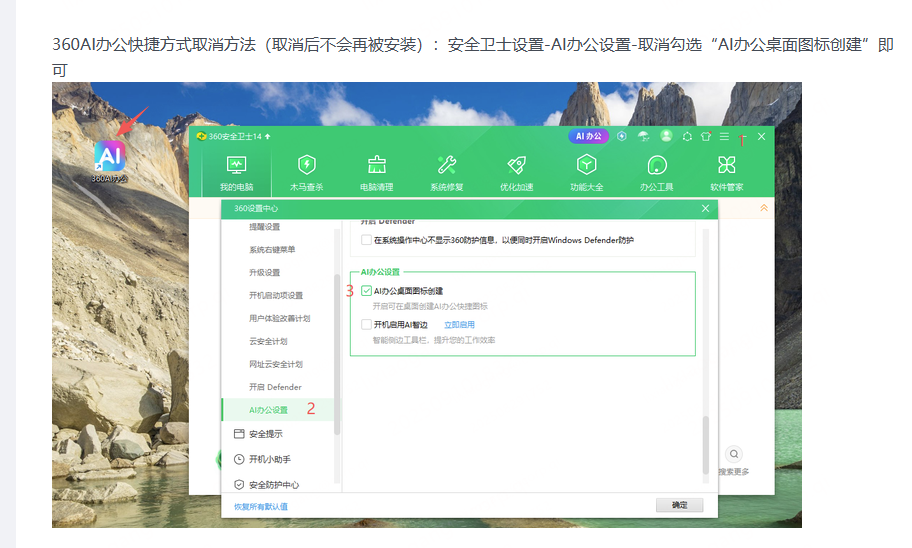Screen dimensions: 912x548
Task: Select 系统右键菜单 in settings sidebar
Action: pos(272,250)
